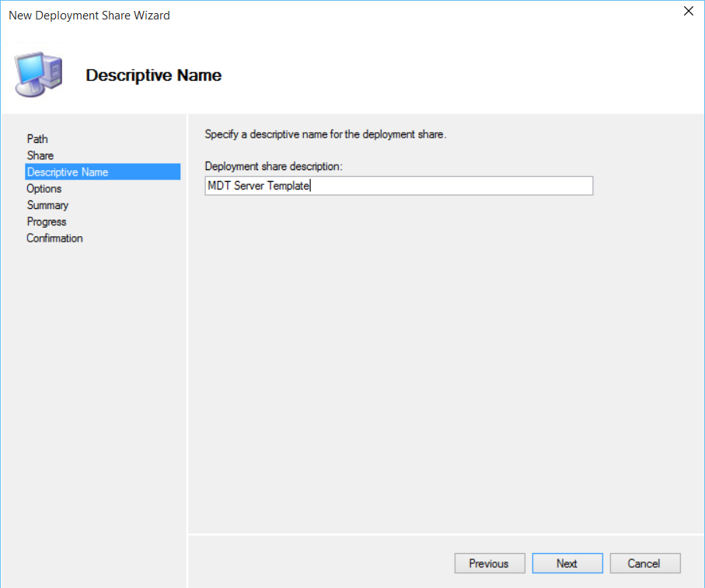Click the bold 'Descriptive Name' page heading
The width and height of the screenshot is (705, 588).
[153, 75]
